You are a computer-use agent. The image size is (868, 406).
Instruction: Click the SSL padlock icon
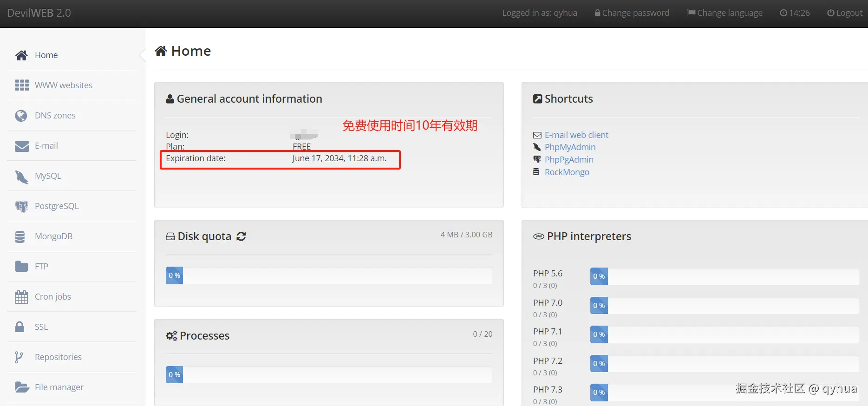tap(20, 327)
